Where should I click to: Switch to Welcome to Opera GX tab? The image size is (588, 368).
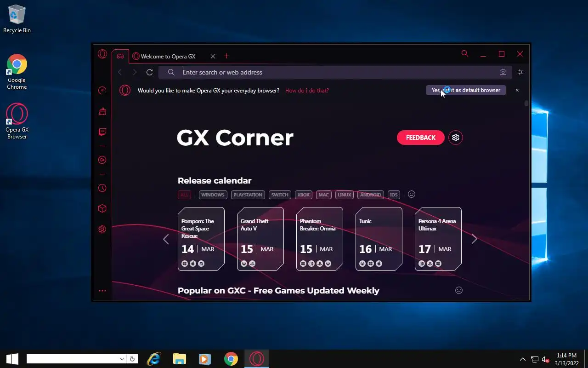tap(168, 56)
